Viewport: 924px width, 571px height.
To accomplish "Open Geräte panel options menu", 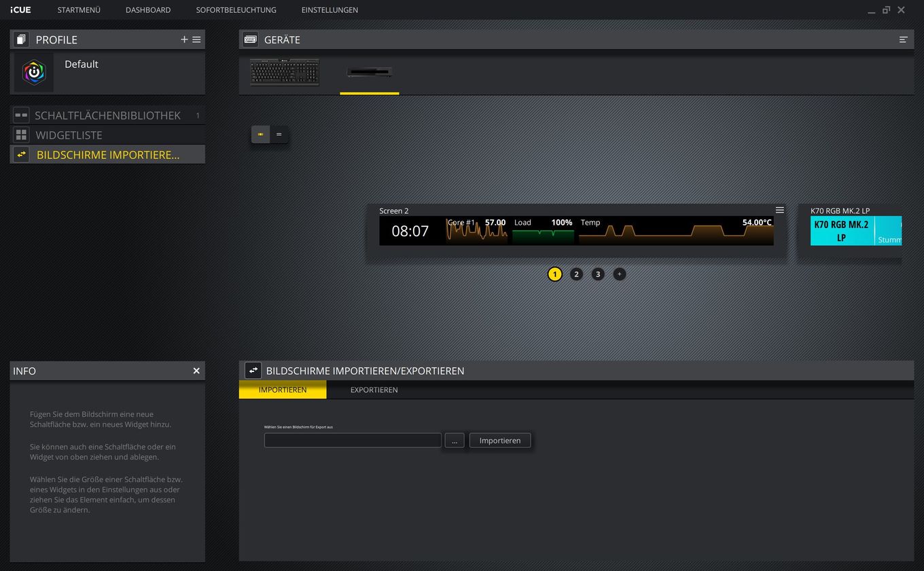I will coord(903,39).
